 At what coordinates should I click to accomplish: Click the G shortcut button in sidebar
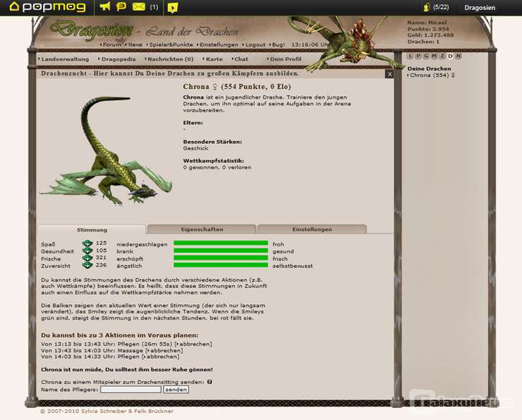tap(426, 56)
